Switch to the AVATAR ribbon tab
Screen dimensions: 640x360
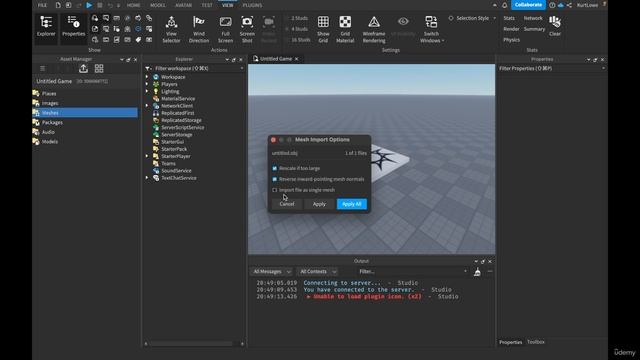(x=183, y=5)
